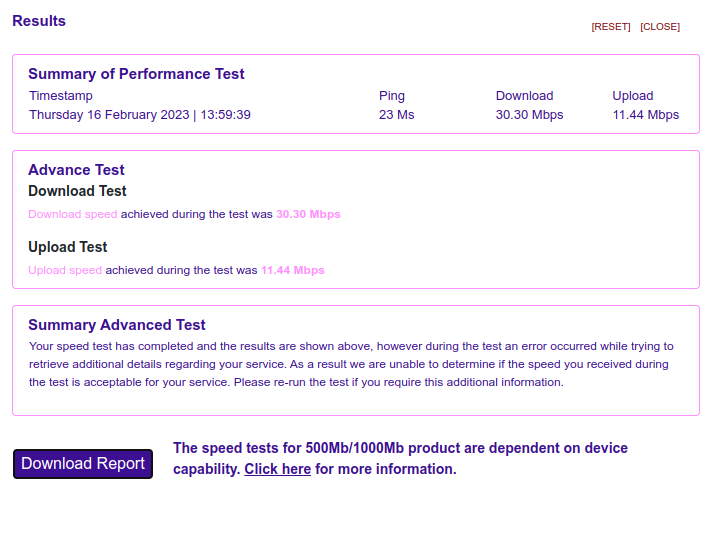Viewport: 712px width, 539px height.
Task: Click the error explanation paragraph text
Action: 350,364
